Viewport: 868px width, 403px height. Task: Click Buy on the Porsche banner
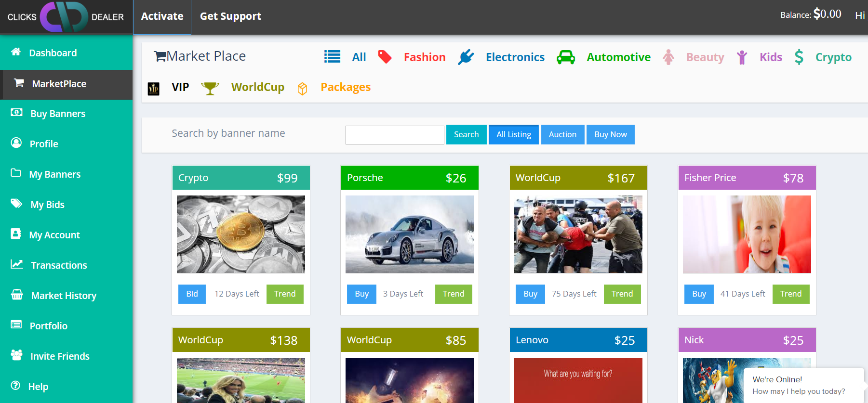click(361, 294)
